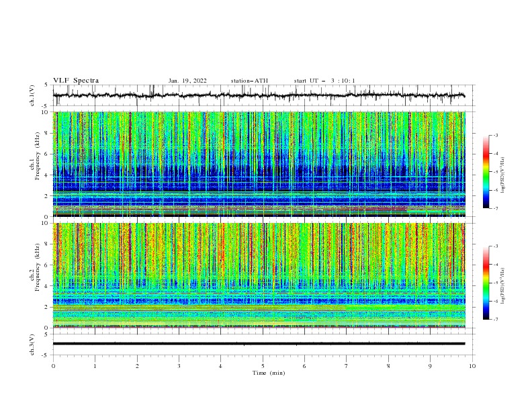
Task: Click the '4' kHz tick on ch.2 frequency axis
Action: coord(47,286)
